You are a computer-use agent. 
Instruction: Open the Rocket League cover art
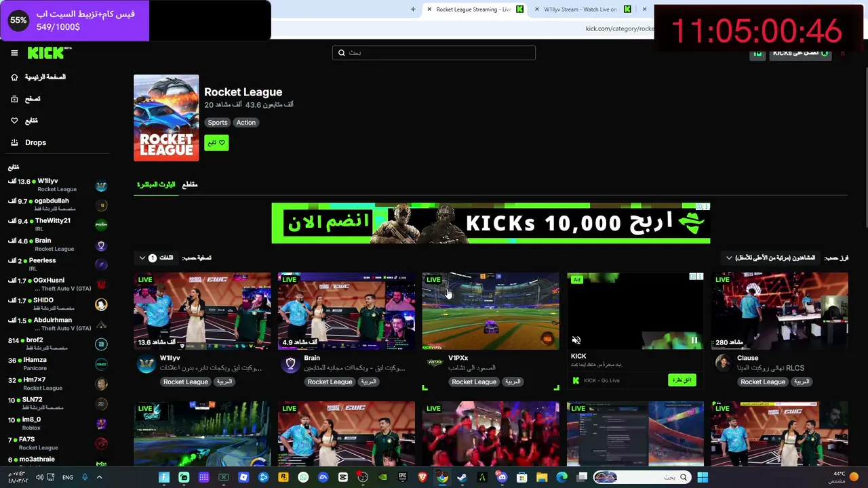(x=166, y=118)
